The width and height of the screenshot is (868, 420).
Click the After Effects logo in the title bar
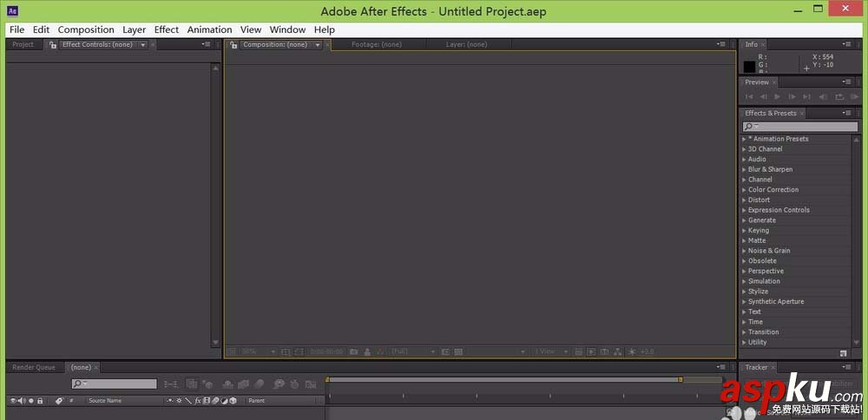[13, 10]
